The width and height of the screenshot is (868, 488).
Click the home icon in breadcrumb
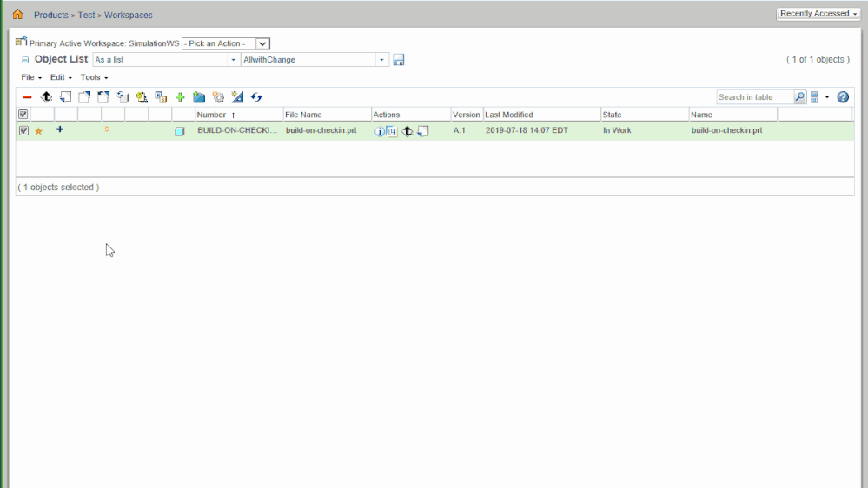point(17,15)
